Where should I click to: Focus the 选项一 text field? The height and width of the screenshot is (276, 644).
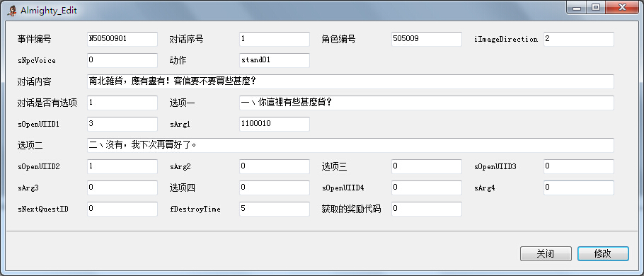pos(426,103)
